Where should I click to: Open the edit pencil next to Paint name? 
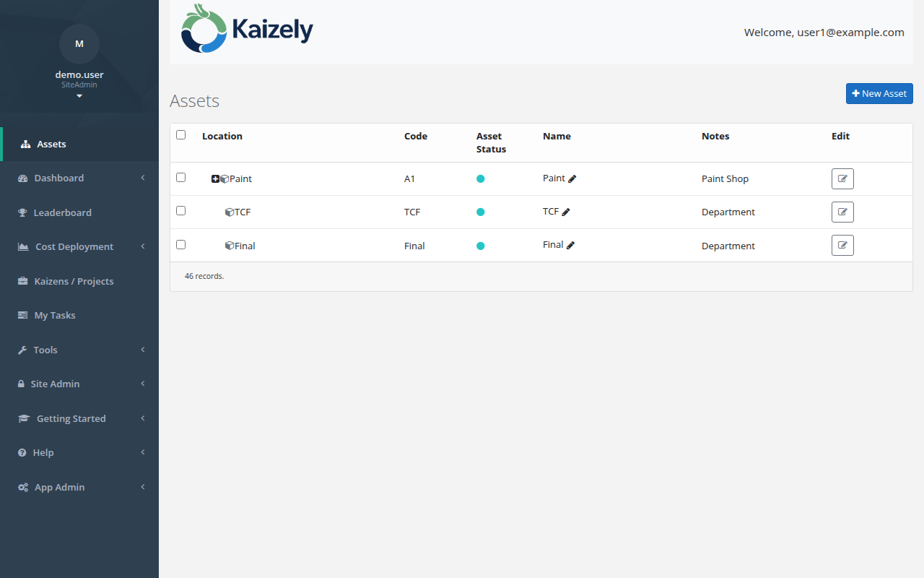pyautogui.click(x=572, y=178)
